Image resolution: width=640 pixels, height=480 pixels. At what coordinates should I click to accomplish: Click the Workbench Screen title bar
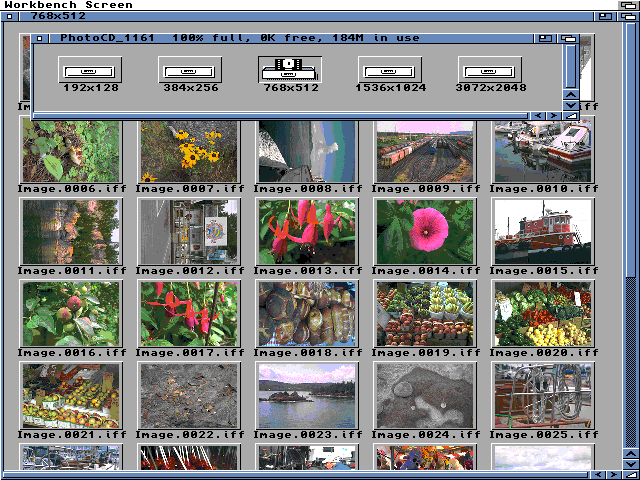pos(309,5)
